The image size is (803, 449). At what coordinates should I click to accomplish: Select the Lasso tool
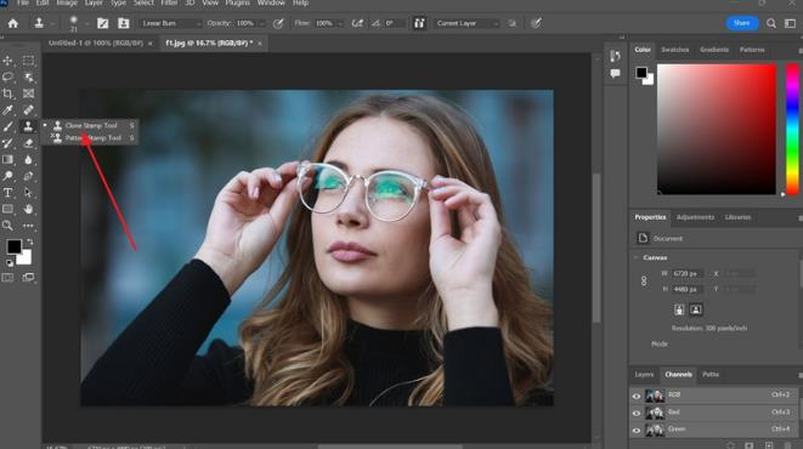pos(8,77)
